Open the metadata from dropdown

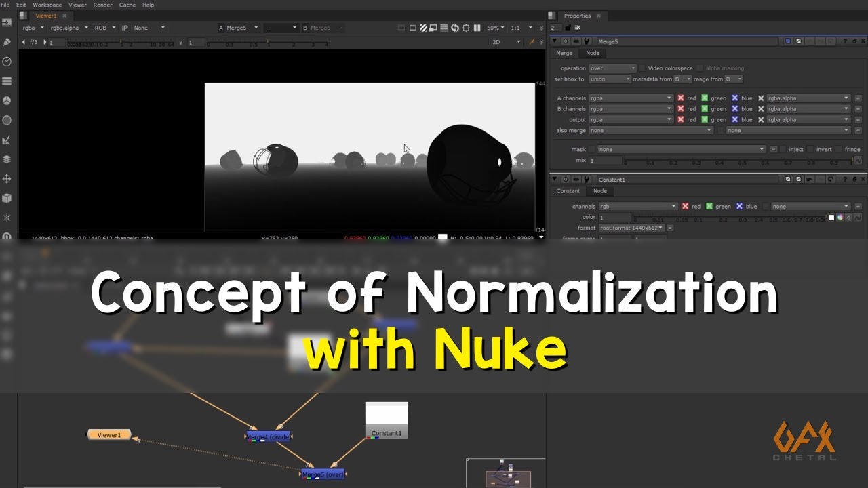pos(682,79)
